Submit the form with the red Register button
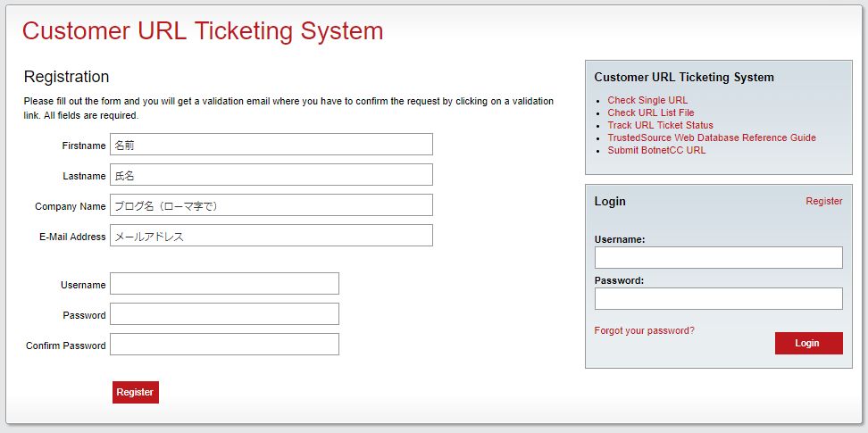The height and width of the screenshot is (433, 868). (135, 393)
